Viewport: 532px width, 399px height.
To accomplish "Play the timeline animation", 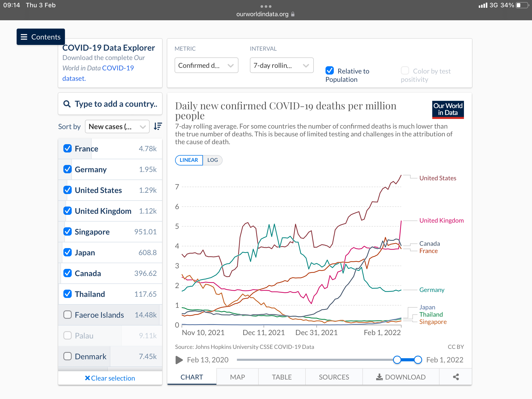I will (x=179, y=360).
